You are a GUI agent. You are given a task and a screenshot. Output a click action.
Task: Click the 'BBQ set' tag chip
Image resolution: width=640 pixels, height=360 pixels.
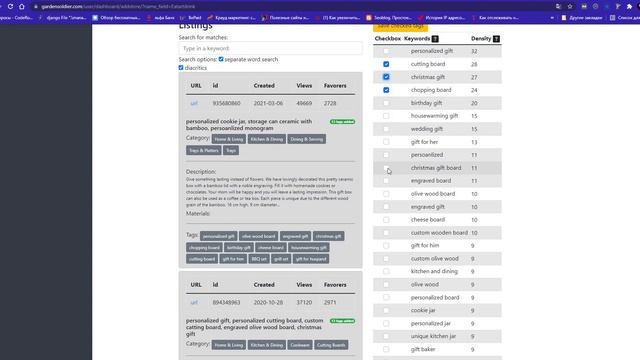click(259, 259)
